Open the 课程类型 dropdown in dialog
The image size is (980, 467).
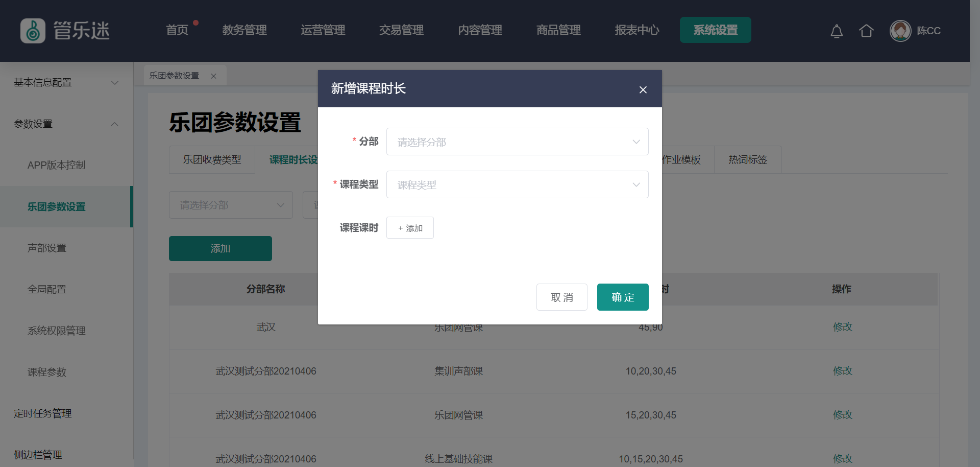pyautogui.click(x=517, y=184)
